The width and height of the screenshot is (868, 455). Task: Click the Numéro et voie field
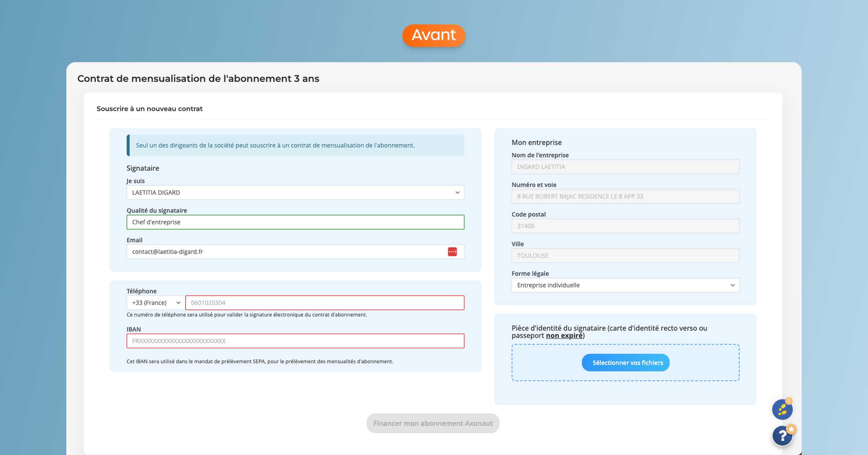(x=625, y=196)
